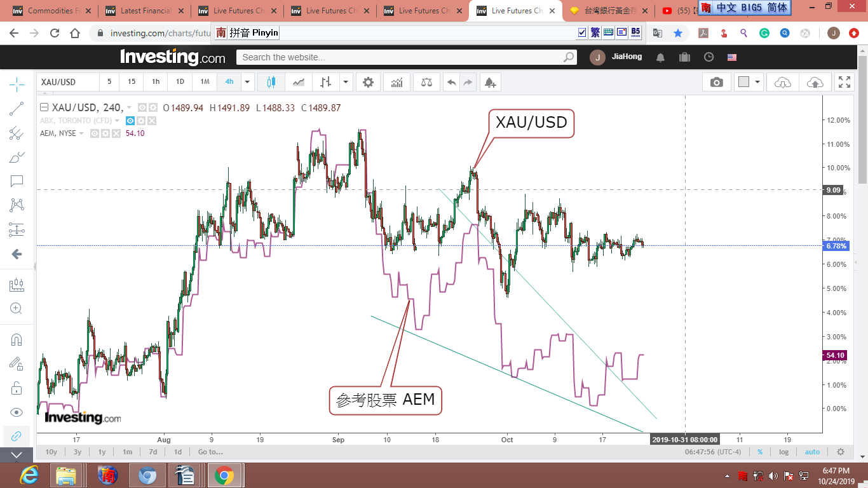Set date range to 7d

(153, 452)
